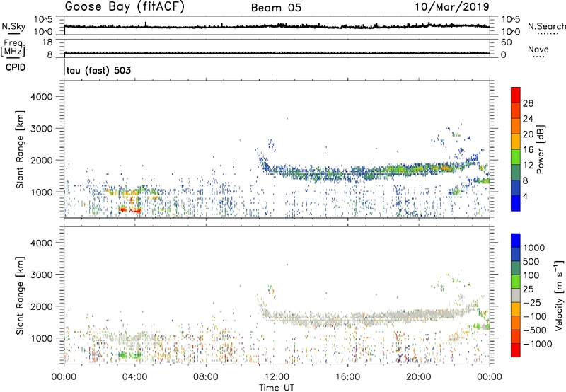The height and width of the screenshot is (392, 566).
Task: Click the velocity panel 'Slant Range [km]' label
Action: coord(20,295)
